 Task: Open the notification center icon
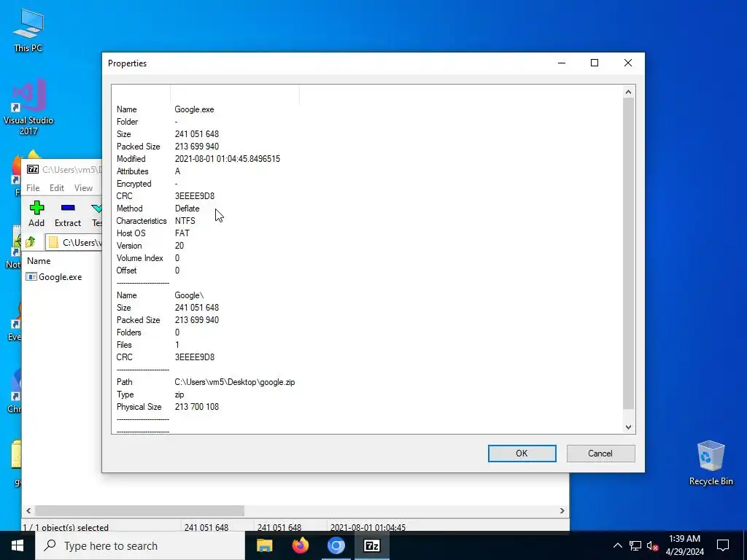[723, 545]
